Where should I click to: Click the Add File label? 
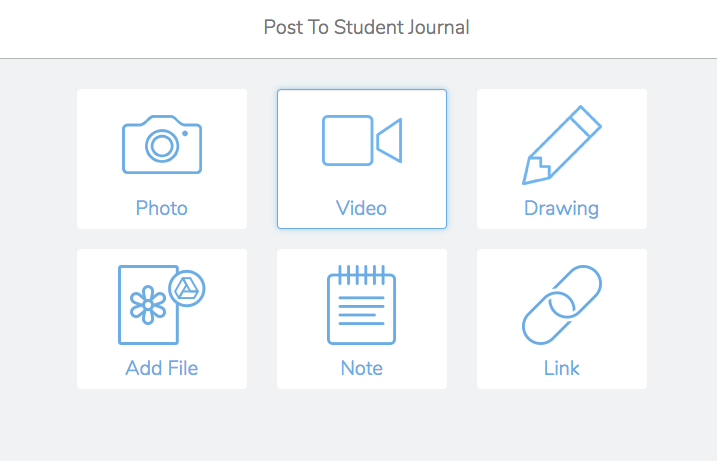click(162, 368)
